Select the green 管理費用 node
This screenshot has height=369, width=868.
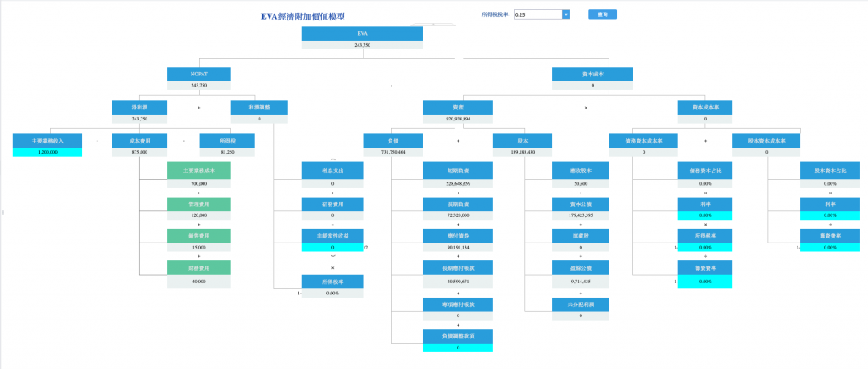pos(198,204)
